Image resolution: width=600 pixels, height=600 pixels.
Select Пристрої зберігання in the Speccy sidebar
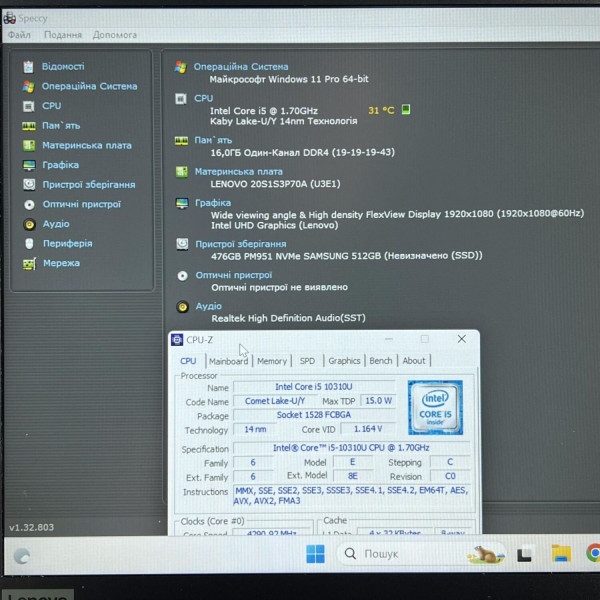pyautogui.click(x=89, y=185)
